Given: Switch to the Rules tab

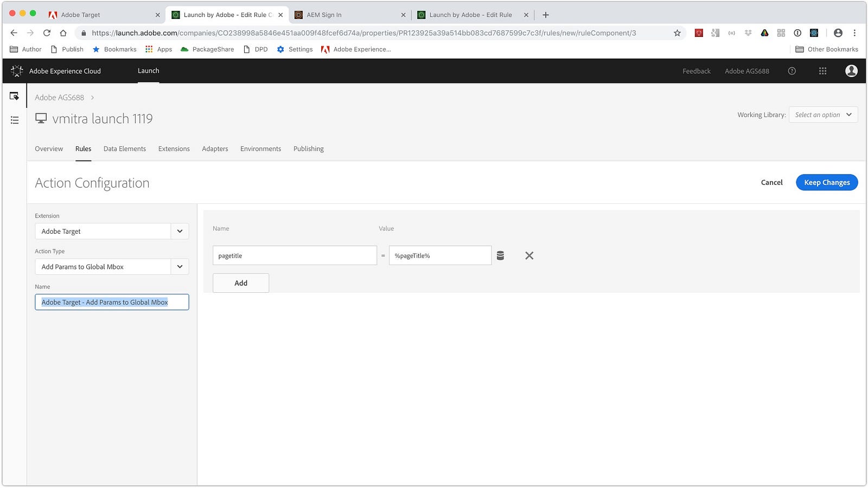Looking at the screenshot, I should [83, 149].
